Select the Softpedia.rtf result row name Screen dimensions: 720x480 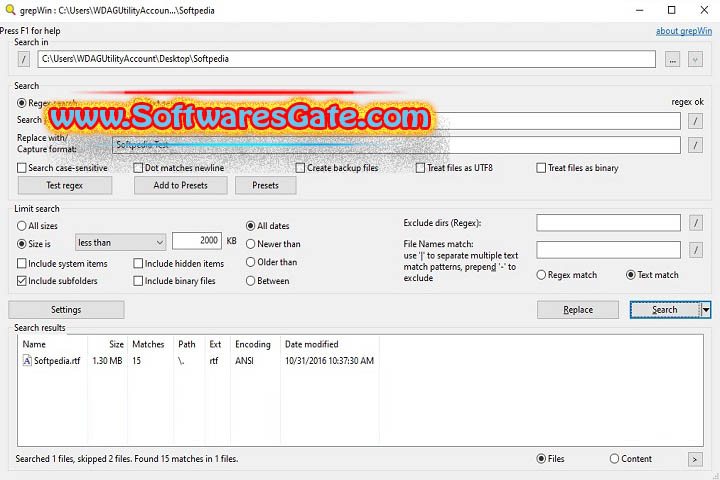click(57, 361)
